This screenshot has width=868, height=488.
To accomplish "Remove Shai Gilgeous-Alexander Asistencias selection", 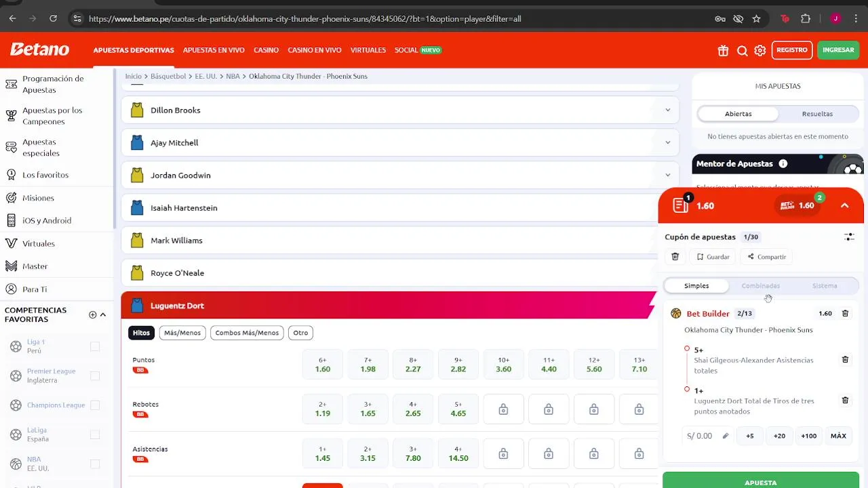I will (x=845, y=360).
